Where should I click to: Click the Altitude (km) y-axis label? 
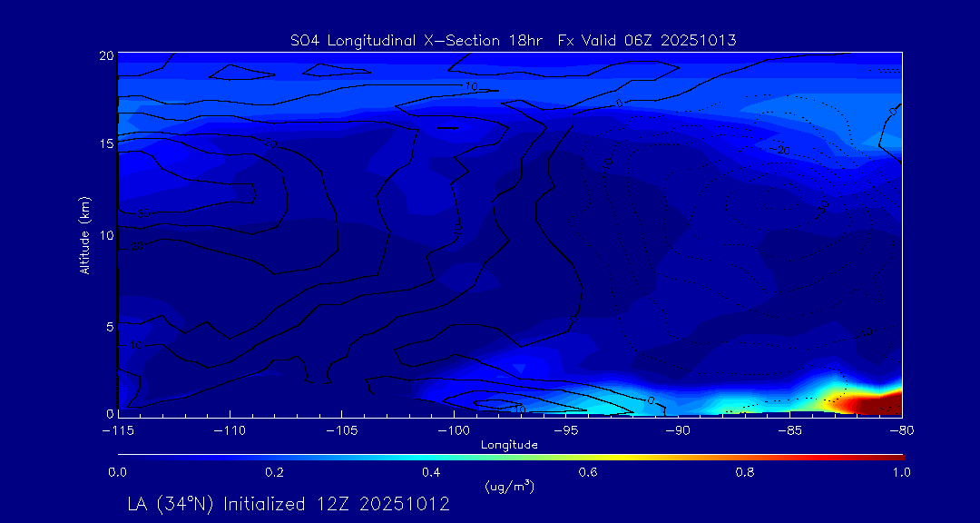coord(84,234)
